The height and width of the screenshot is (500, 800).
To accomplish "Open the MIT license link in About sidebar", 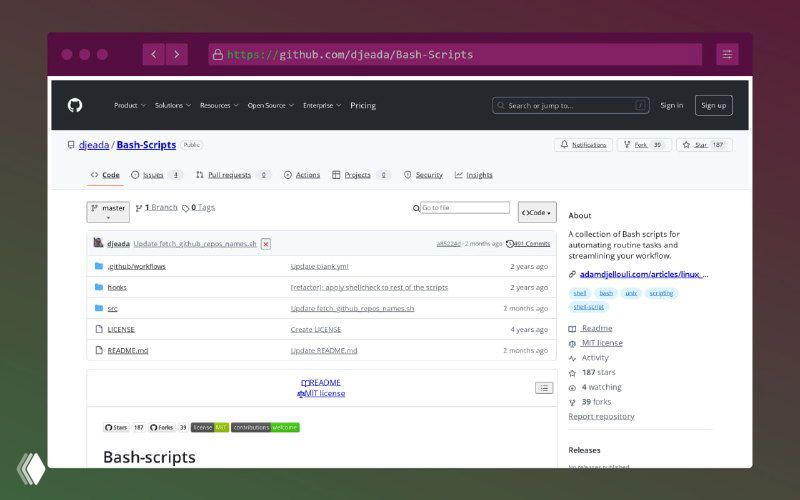I will click(x=602, y=343).
